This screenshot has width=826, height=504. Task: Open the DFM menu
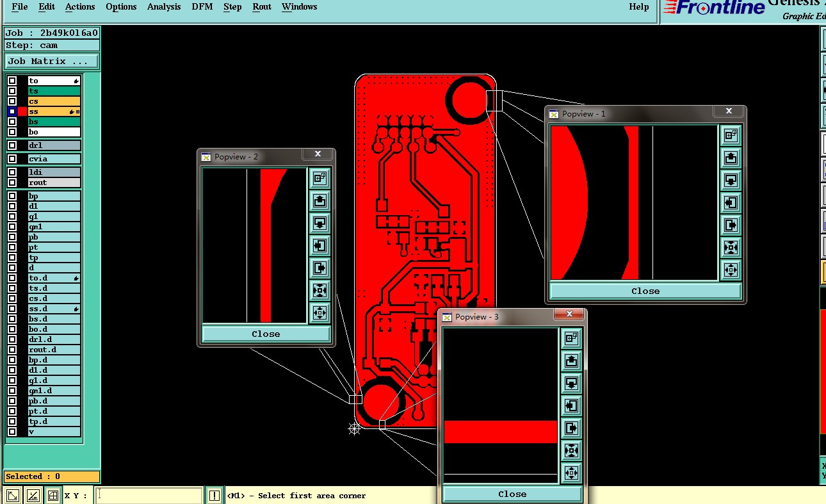203,7
